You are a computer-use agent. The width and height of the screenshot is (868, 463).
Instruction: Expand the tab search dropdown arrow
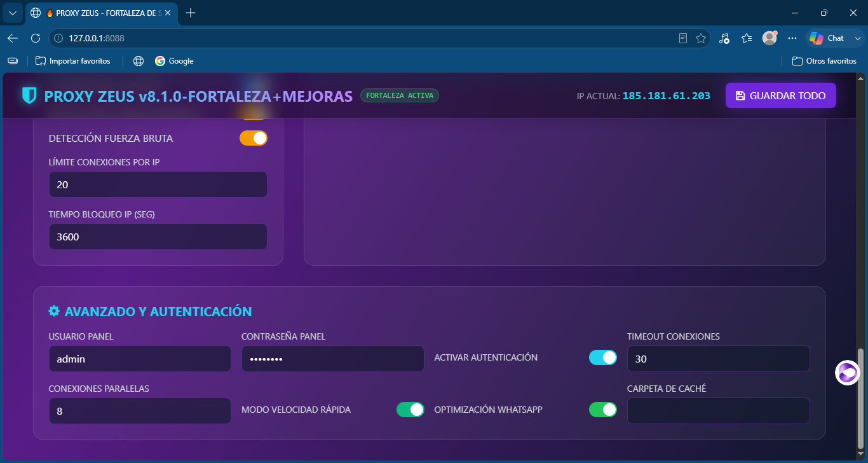coord(13,13)
